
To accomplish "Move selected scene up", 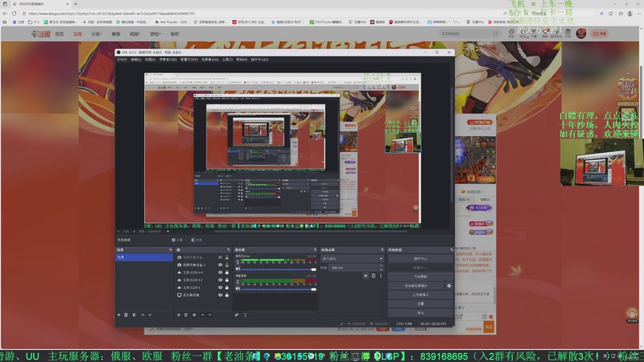I will pyautogui.click(x=142, y=315).
